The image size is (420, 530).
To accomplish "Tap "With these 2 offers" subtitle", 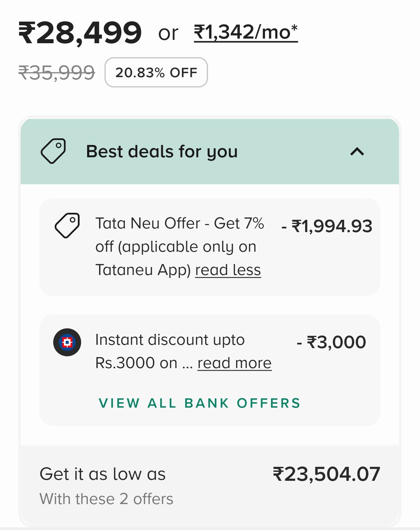I will (106, 499).
